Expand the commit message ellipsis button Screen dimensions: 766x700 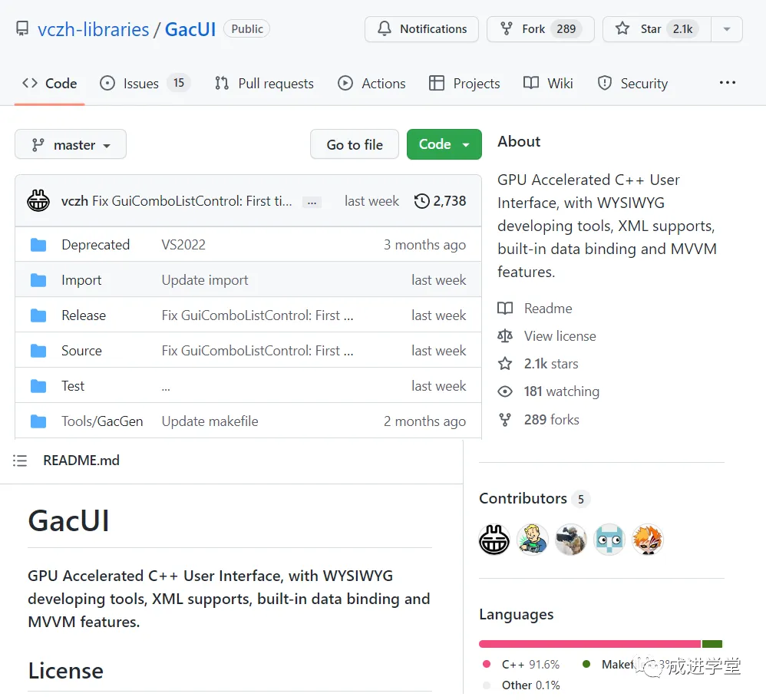click(x=312, y=202)
